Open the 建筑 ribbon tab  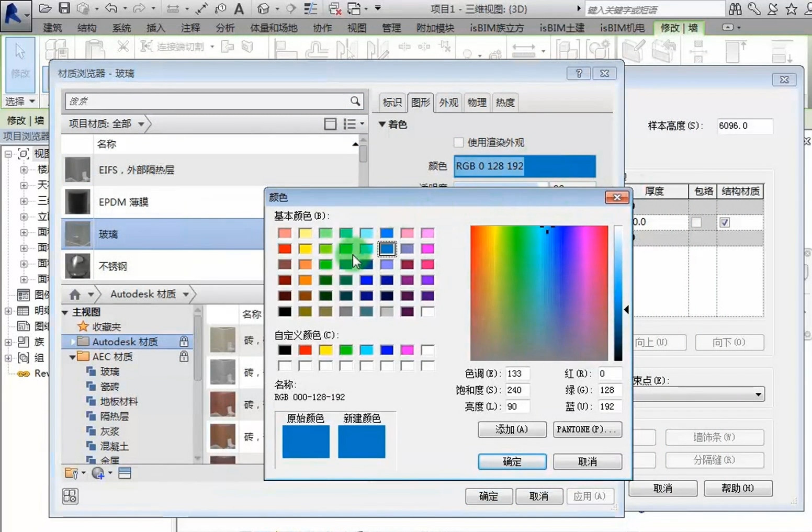pyautogui.click(x=52, y=28)
